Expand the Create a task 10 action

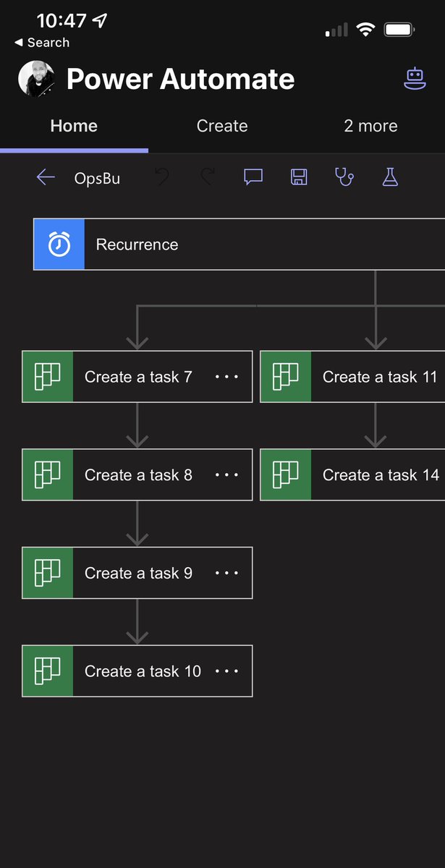point(137,671)
